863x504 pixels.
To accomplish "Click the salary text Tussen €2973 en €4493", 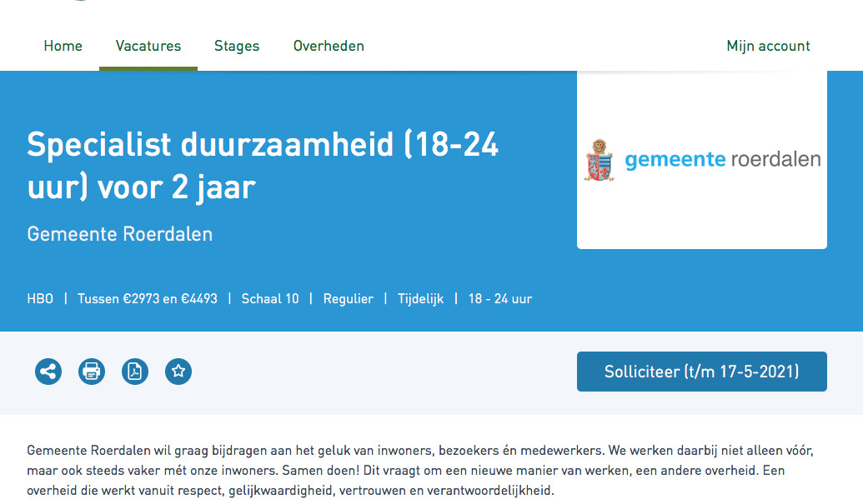I will point(148,299).
